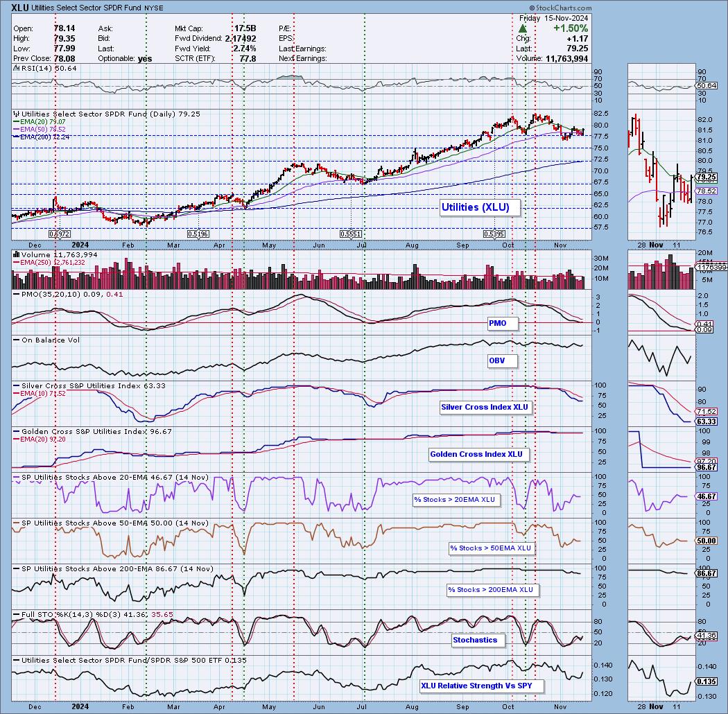Click the 46.67 stocks above 20-EMA tag
The width and height of the screenshot is (728, 714).
tap(707, 496)
